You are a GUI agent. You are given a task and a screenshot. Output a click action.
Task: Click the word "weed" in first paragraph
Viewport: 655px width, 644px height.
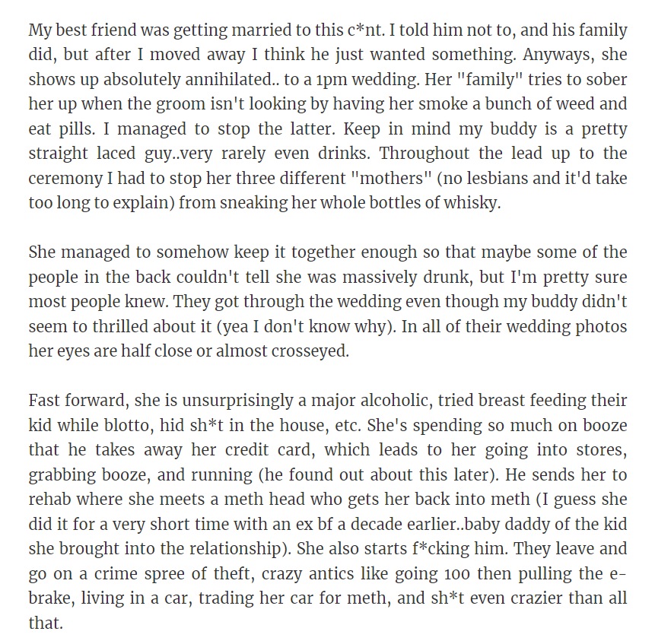click(x=580, y=104)
